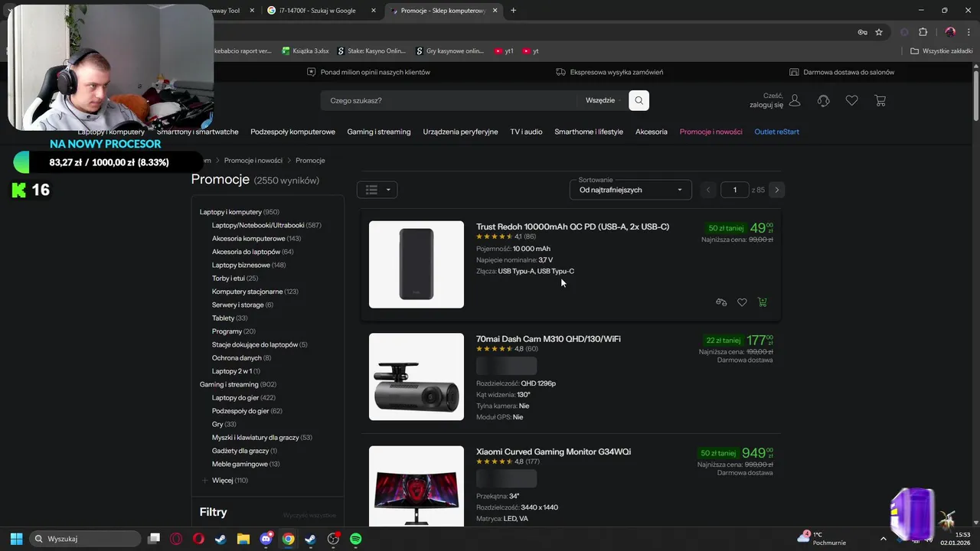Open Xiaomi Curved Gaming Monitor G34WQi title

coord(554,452)
